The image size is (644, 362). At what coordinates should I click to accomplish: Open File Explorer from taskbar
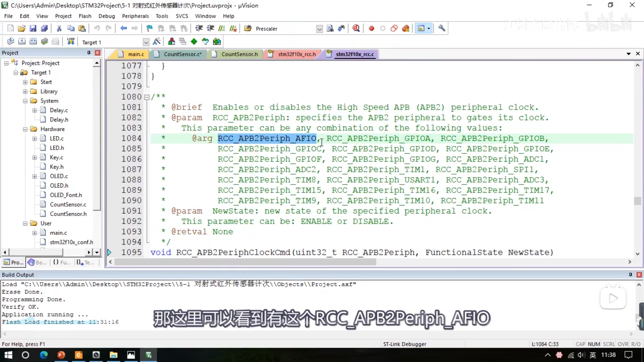[113, 355]
